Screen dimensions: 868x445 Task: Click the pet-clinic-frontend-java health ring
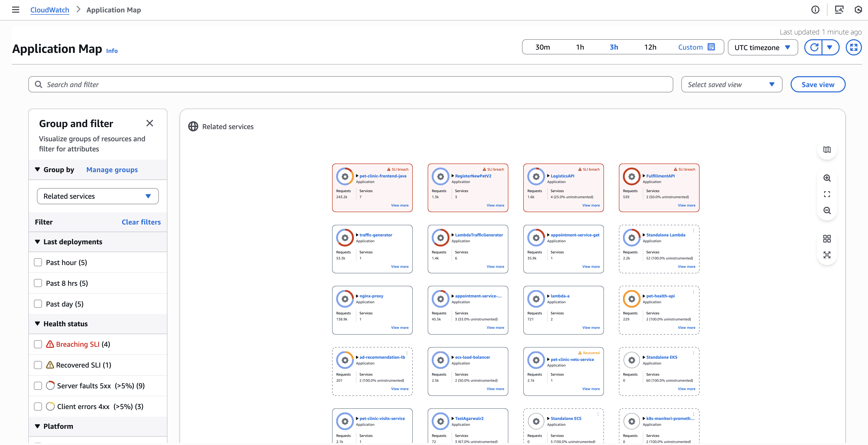345,176
